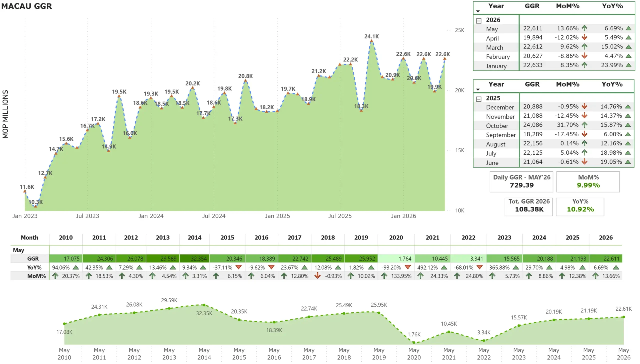Sort top table by GGR column header
The image size is (640, 364).
[x=532, y=6]
